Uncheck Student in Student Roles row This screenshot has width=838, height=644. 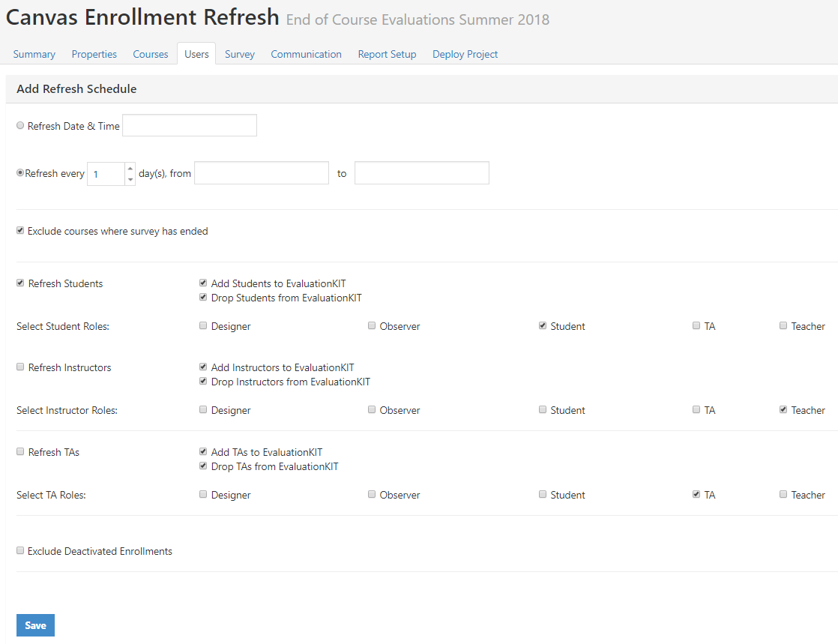[x=543, y=325]
